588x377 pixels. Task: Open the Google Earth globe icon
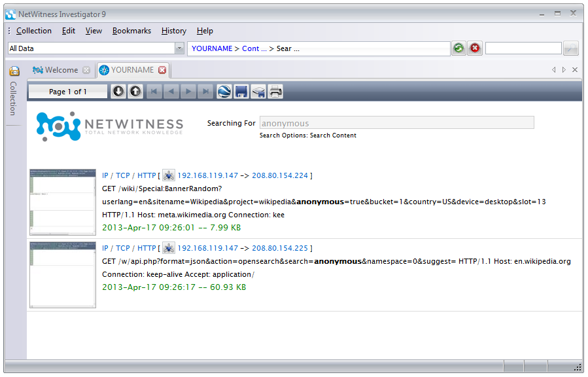click(224, 92)
